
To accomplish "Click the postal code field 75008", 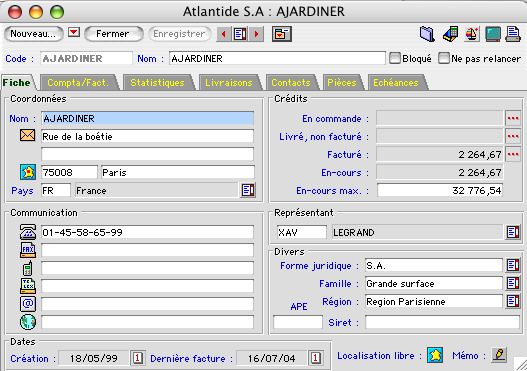I will (x=69, y=172).
